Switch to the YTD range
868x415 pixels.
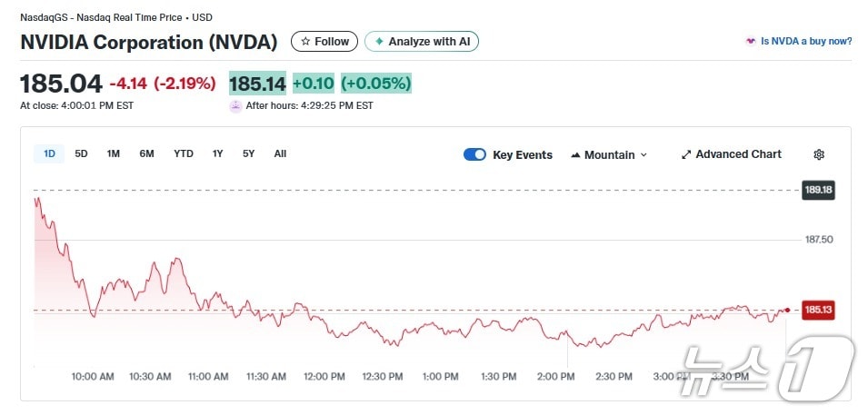pyautogui.click(x=184, y=153)
